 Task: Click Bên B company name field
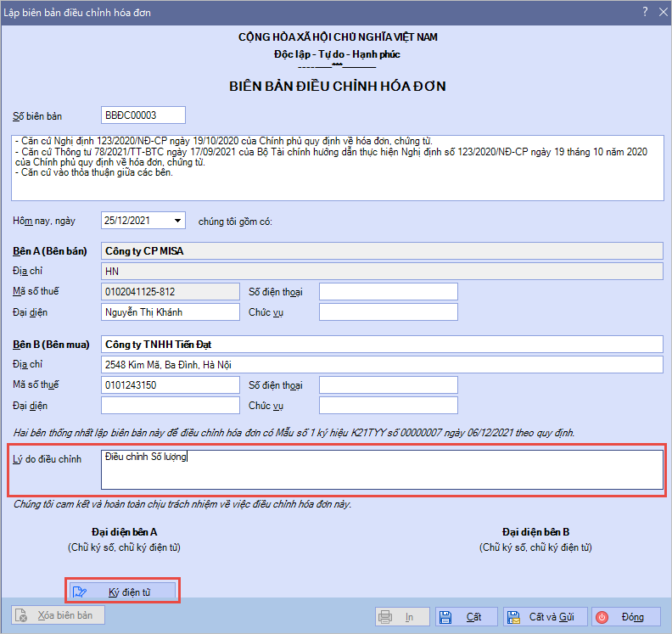(381, 344)
